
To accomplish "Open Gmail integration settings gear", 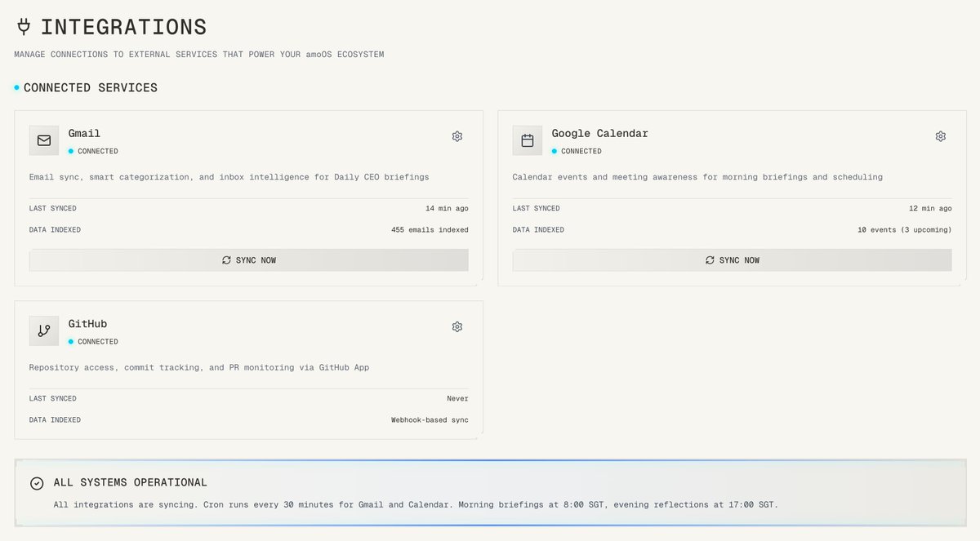I will pyautogui.click(x=457, y=136).
